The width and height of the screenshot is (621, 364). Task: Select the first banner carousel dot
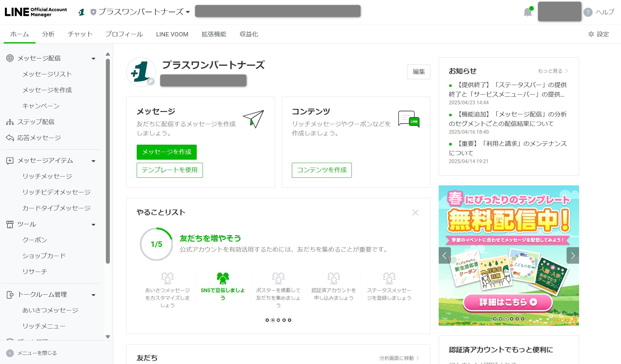click(x=495, y=319)
